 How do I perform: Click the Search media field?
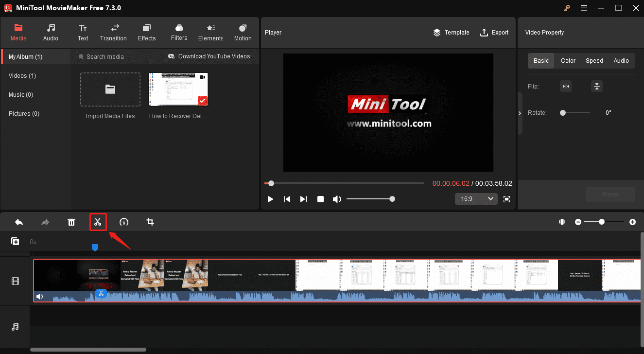tap(117, 57)
